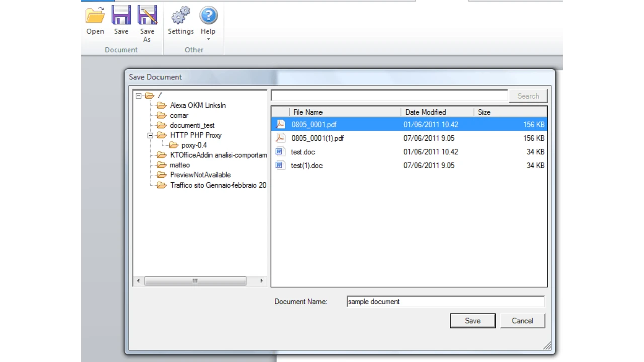Viewport: 644px width, 362px height.
Task: Open the Settings gear icon
Action: (x=180, y=15)
